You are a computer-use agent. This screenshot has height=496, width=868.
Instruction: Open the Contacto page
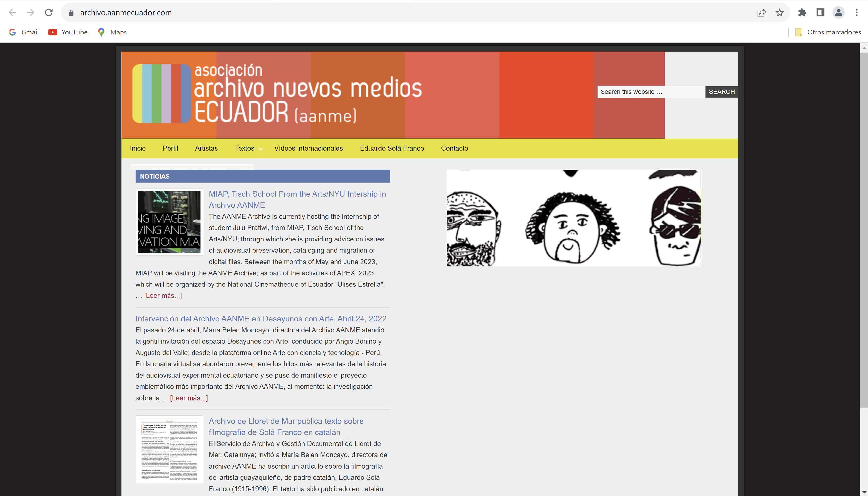tap(454, 148)
